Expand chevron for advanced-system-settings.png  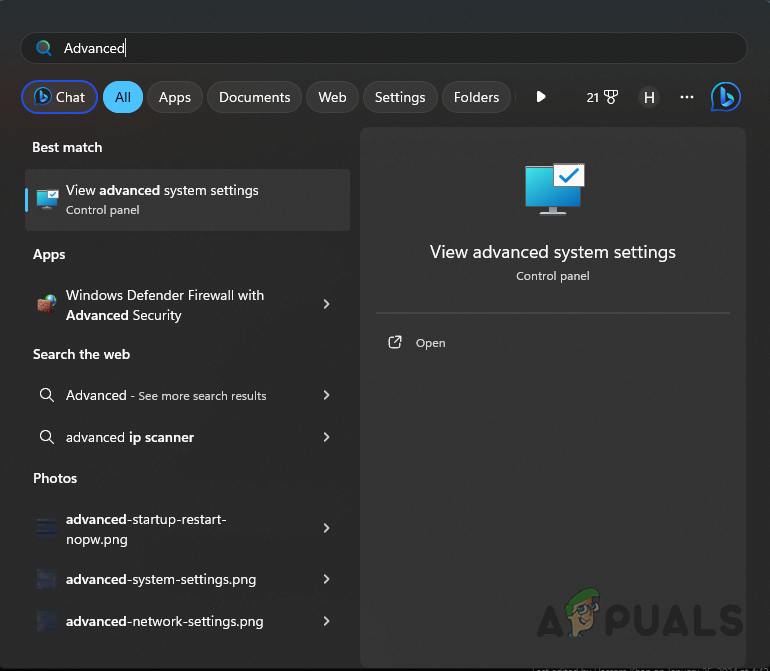click(327, 579)
